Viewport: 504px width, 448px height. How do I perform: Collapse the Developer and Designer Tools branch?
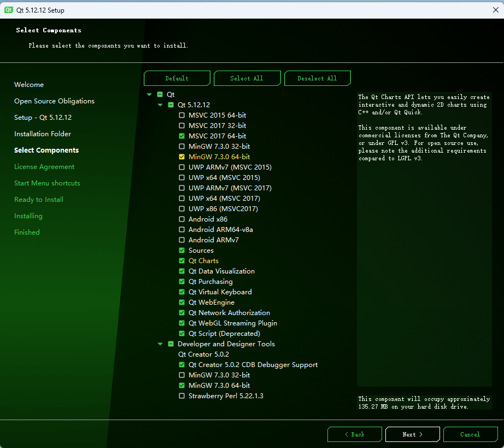pyautogui.click(x=160, y=344)
